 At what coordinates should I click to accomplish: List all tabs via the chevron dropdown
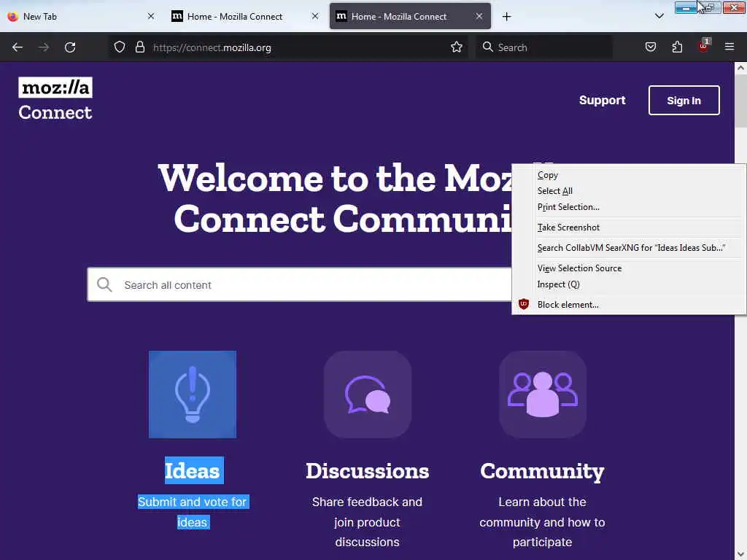(x=659, y=16)
